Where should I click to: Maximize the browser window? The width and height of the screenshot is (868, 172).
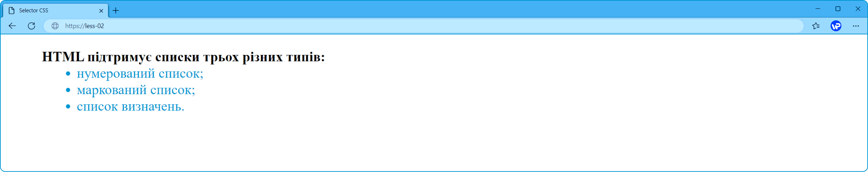pos(838,9)
